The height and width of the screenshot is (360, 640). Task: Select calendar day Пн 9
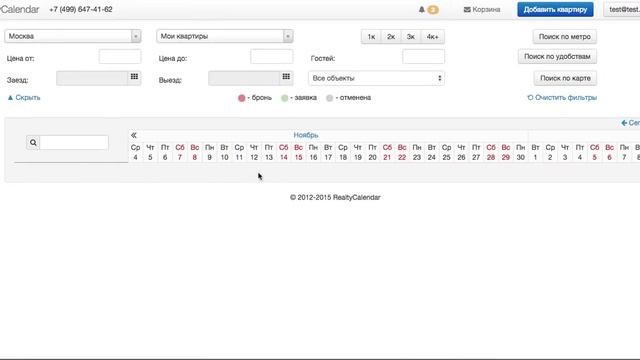click(x=209, y=152)
